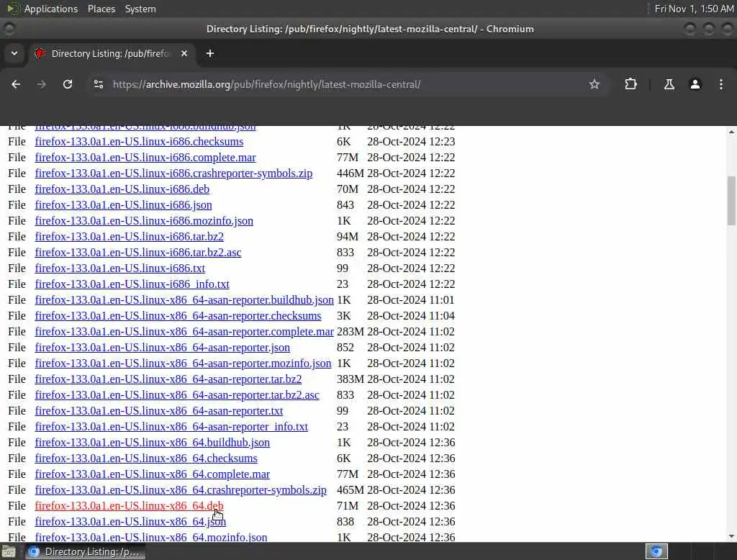Open linux-i686.mozinfo.json link
Screen dimensions: 737x560
[x=144, y=220]
